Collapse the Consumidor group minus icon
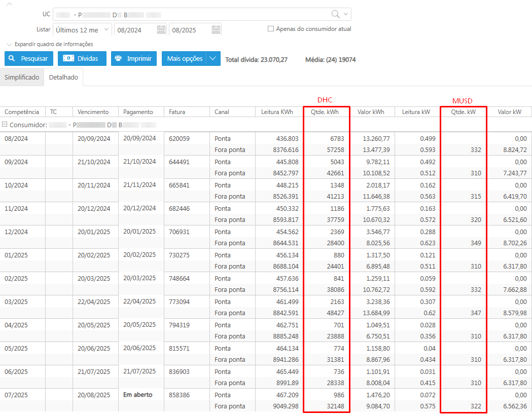The height and width of the screenshot is (415, 532). coord(5,124)
